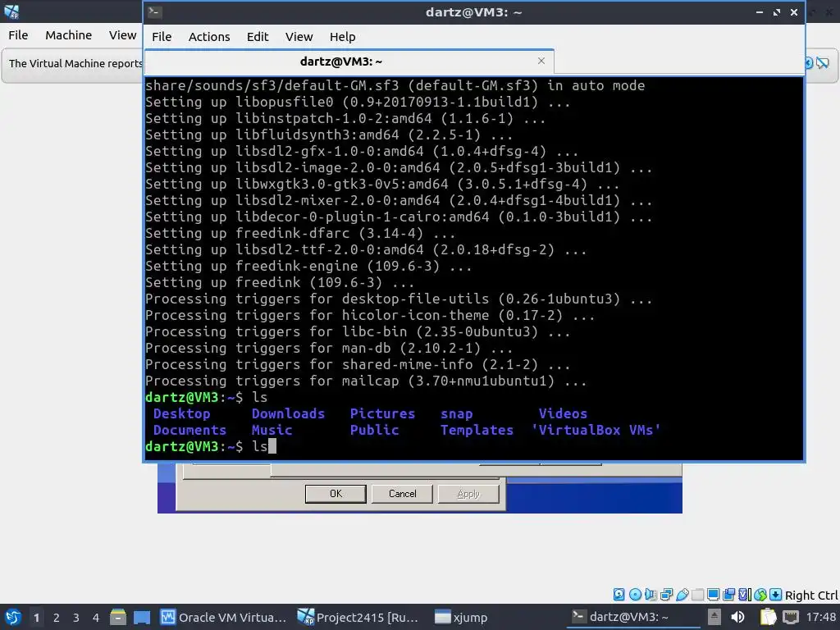Open the clipboard manager tray icon

tap(768, 617)
